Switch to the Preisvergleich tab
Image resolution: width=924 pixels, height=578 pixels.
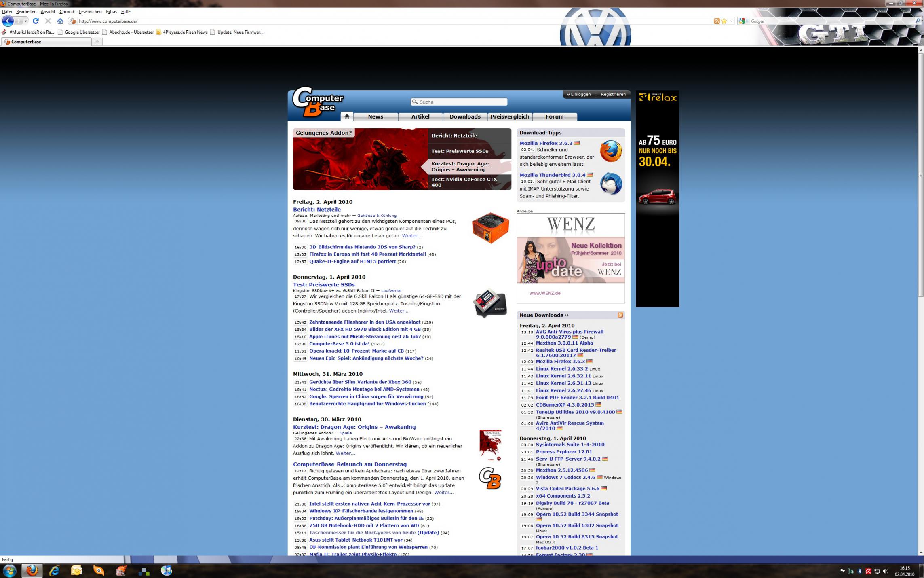509,116
